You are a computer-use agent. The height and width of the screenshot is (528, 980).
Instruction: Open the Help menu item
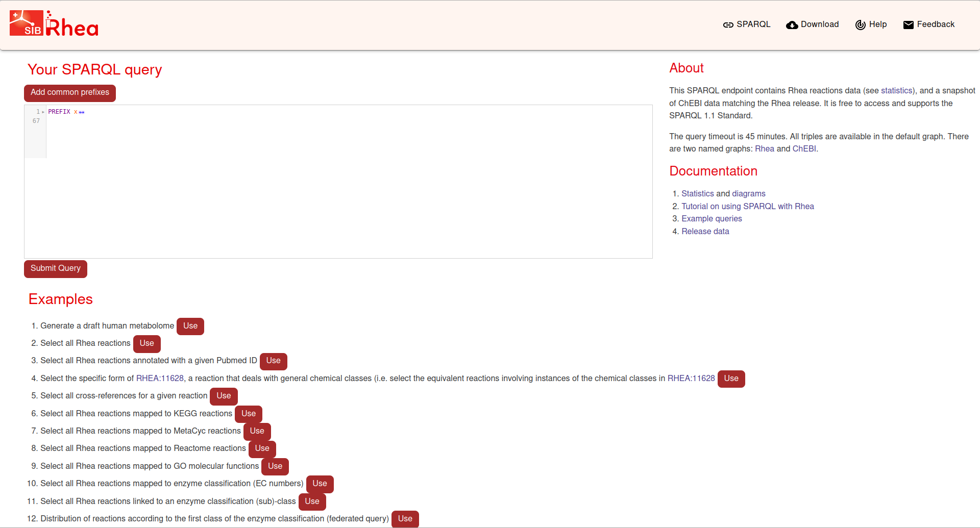(x=871, y=24)
